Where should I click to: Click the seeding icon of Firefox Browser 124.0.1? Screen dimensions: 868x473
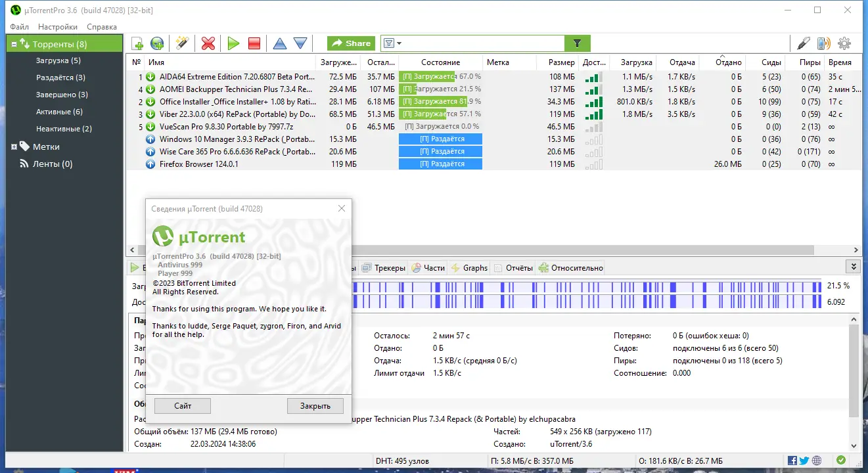point(150,164)
